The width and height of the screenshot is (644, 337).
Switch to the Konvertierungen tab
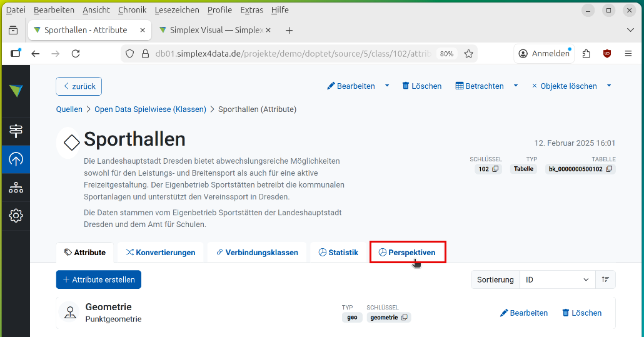tap(161, 253)
